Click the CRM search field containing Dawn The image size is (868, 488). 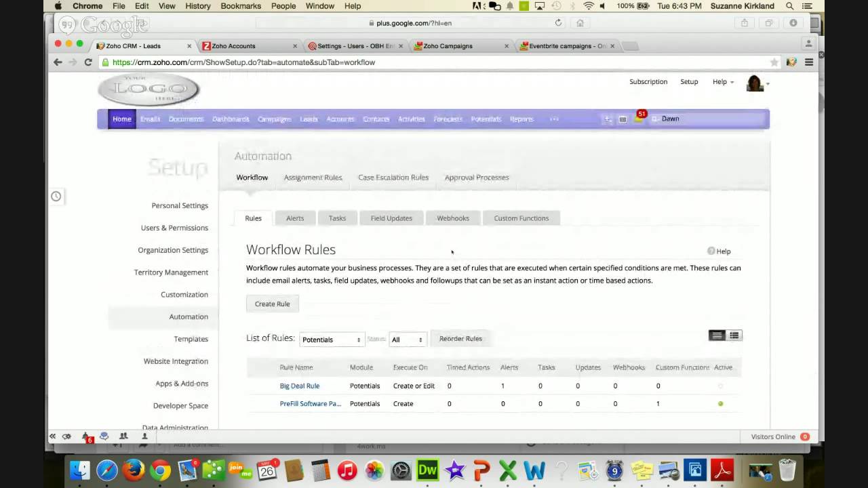[x=709, y=119]
